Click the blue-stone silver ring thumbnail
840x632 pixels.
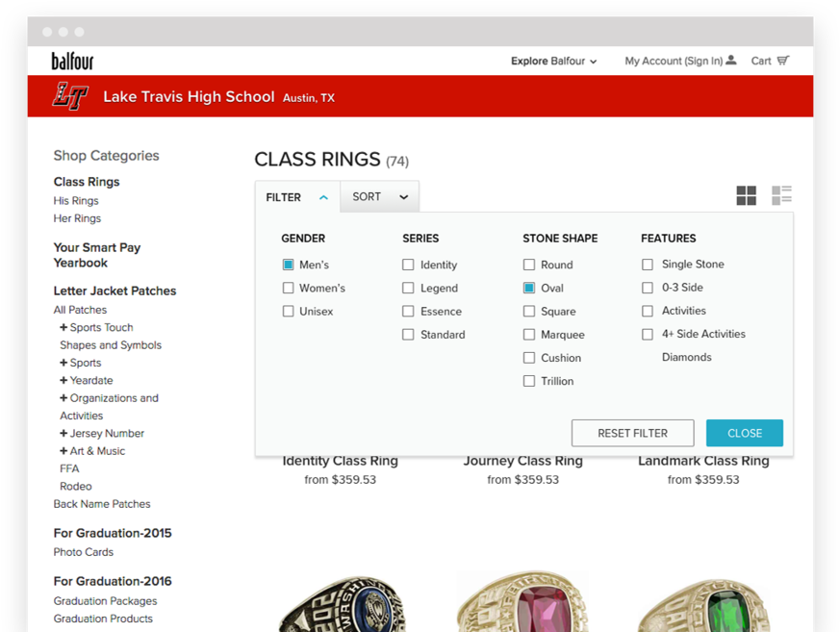(342, 603)
